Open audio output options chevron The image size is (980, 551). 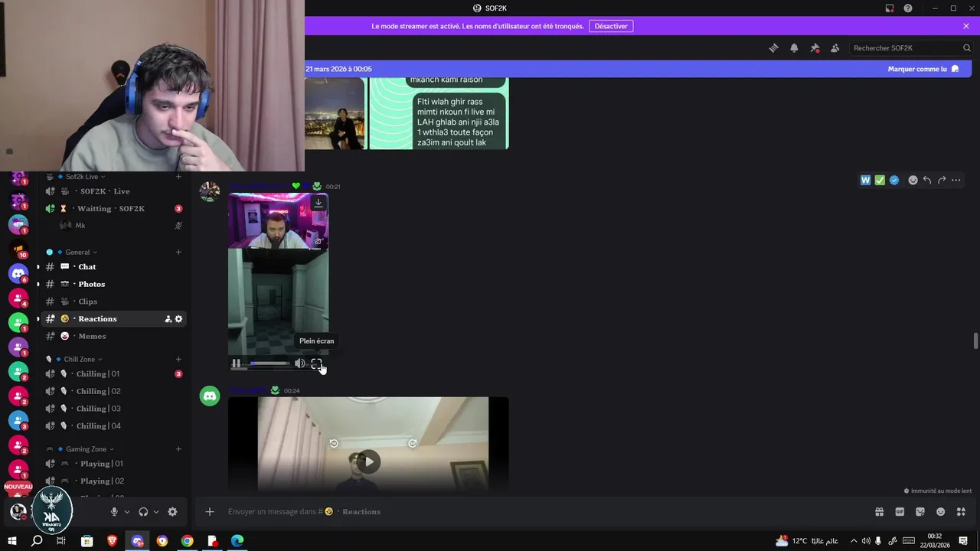155,512
